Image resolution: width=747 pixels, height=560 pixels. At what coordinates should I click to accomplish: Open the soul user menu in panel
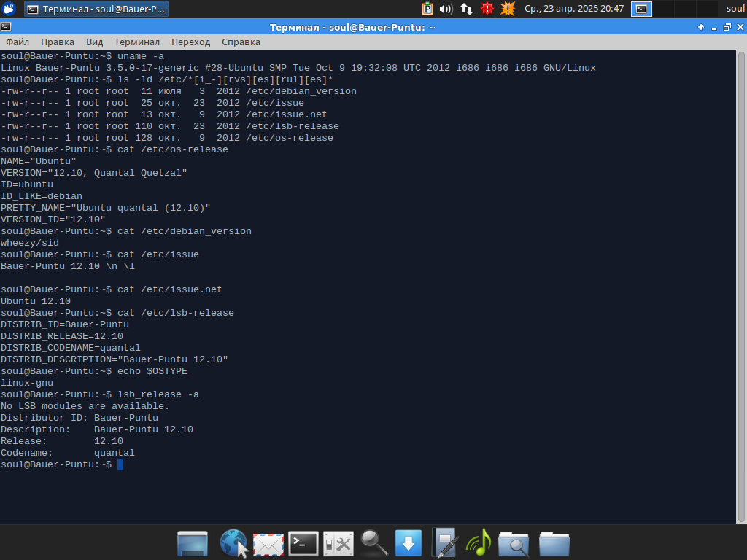(735, 9)
